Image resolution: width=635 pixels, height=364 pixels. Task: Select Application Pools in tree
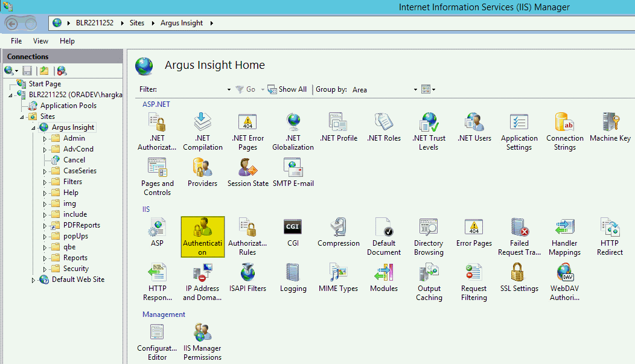click(x=68, y=106)
